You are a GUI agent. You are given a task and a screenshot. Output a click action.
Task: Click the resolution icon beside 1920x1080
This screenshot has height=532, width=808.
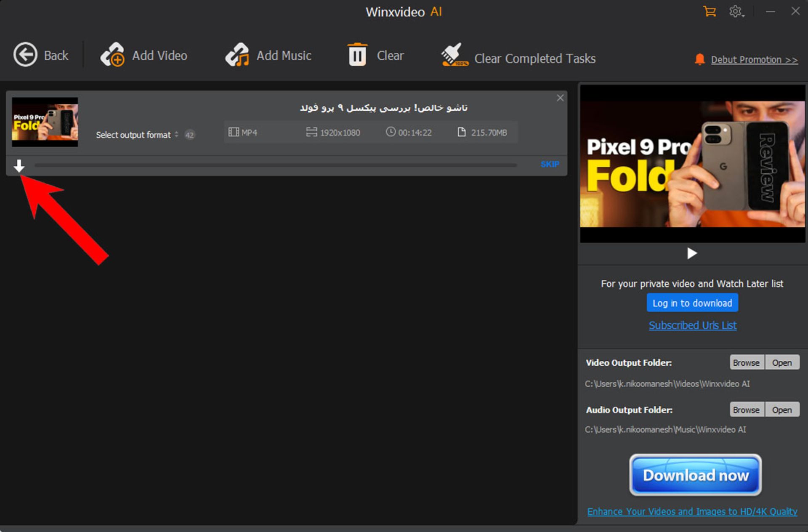pos(311,132)
